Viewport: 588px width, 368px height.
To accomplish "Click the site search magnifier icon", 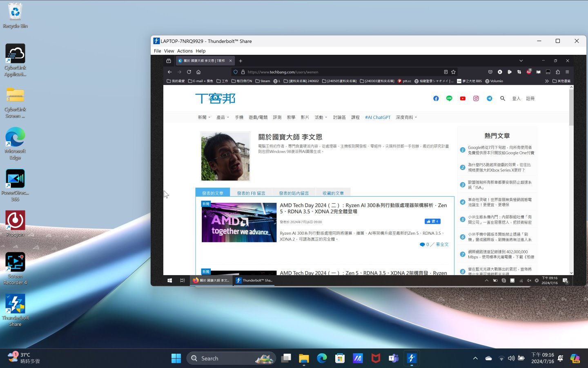I will click(x=503, y=99).
